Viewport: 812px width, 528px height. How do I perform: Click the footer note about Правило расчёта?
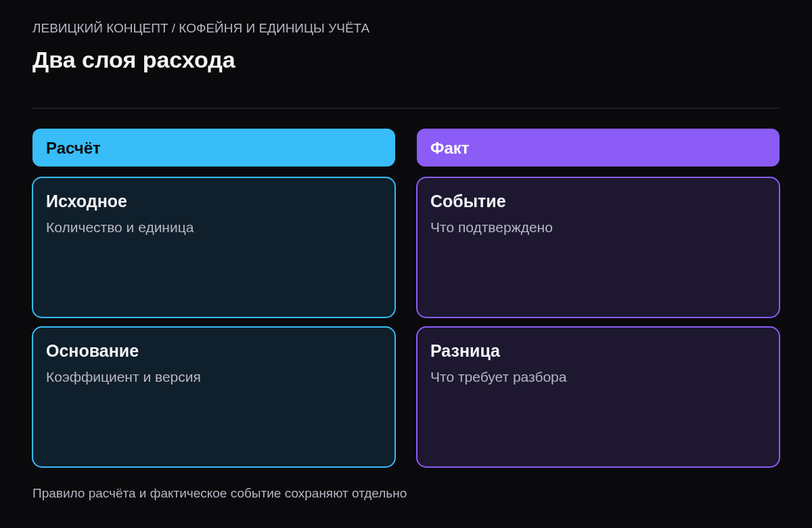[220, 493]
